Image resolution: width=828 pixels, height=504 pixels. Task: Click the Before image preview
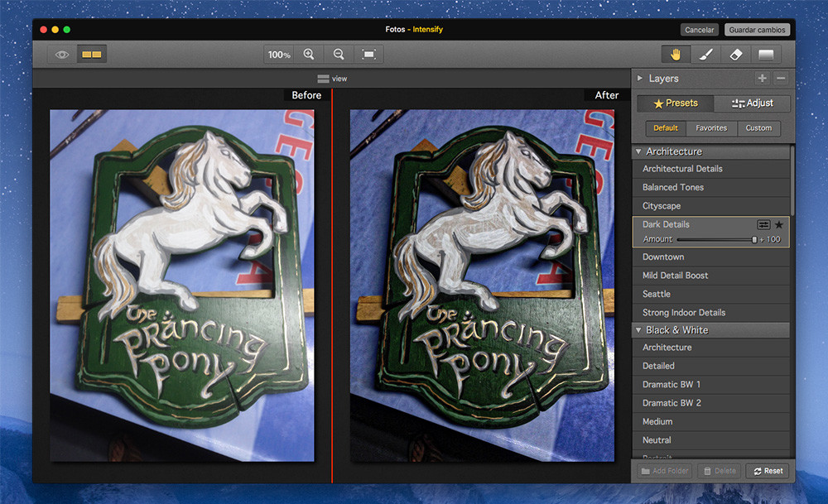click(x=181, y=286)
